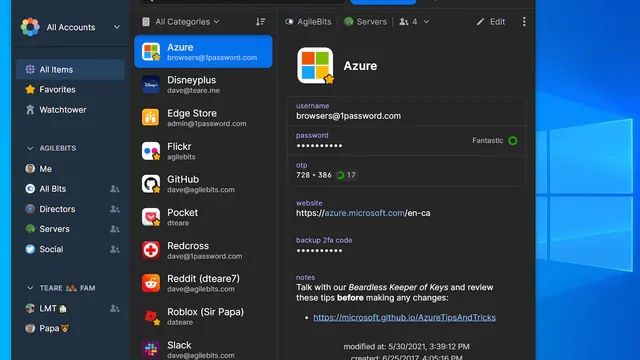
Task: Collapse the TEARE FAM account section
Action: coord(30,288)
